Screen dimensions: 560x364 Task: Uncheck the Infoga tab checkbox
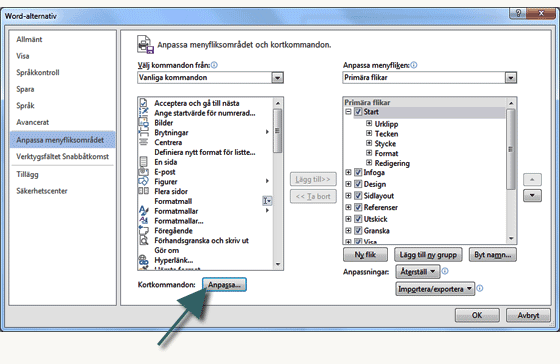coord(358,172)
